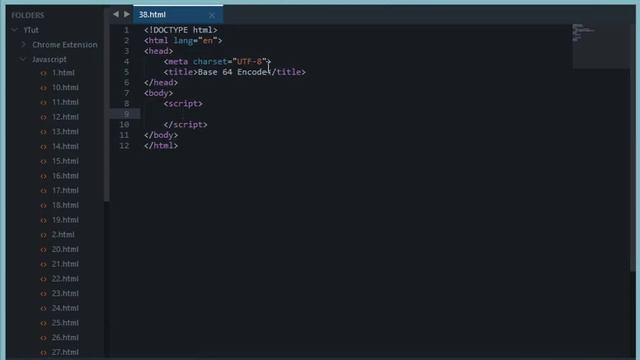Click the closing html tag on line 12

click(x=161, y=146)
